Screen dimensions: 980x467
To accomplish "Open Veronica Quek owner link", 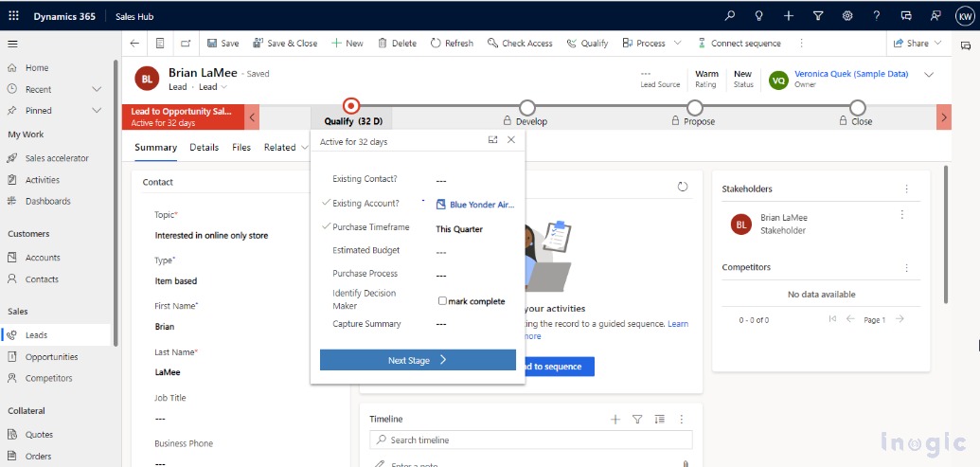I will (x=851, y=74).
